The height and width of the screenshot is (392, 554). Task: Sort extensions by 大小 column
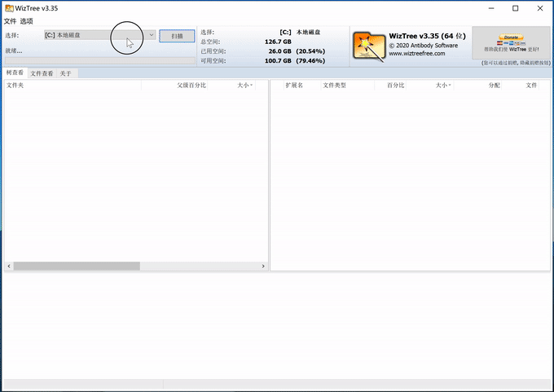pos(430,86)
